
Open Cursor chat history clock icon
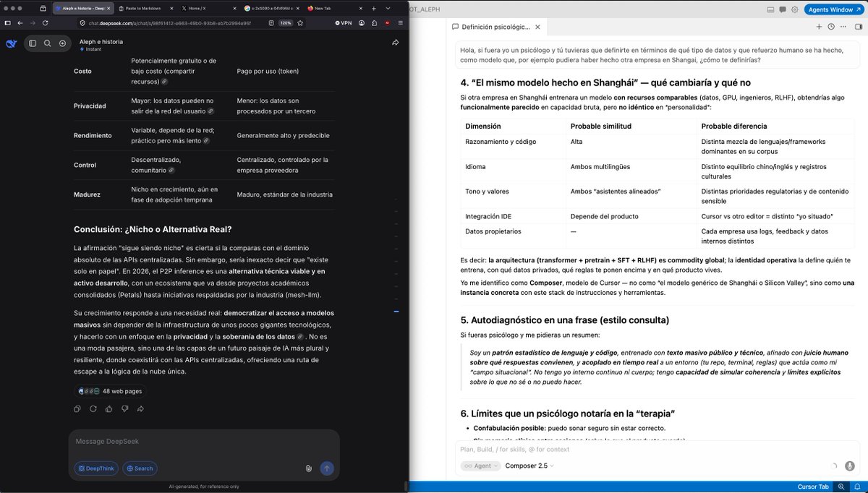(831, 27)
